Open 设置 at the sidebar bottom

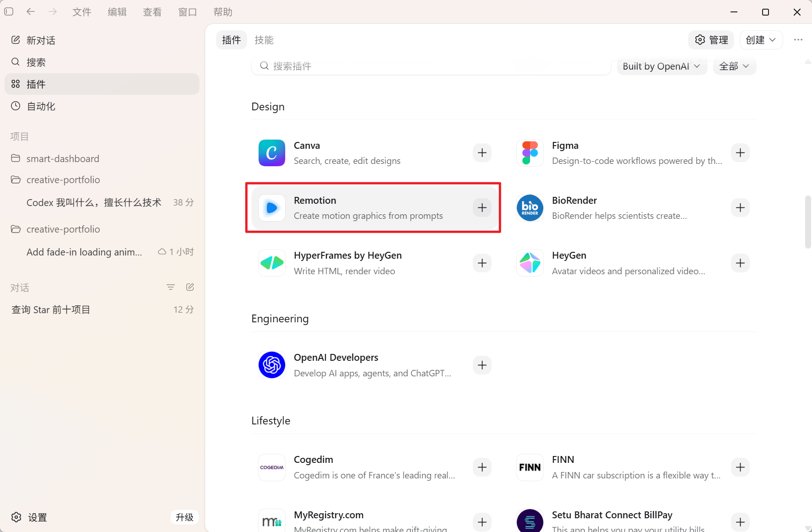click(x=30, y=517)
